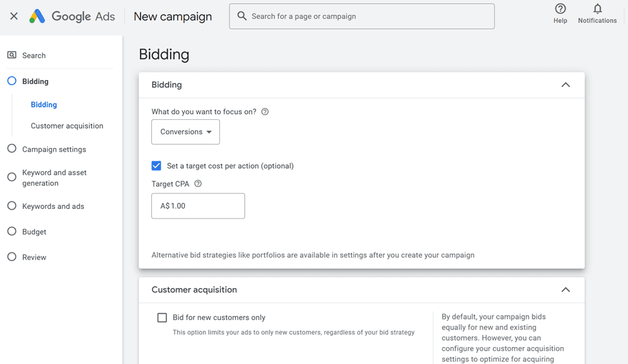The height and width of the screenshot is (364, 628).
Task: Close the new campaign setup with X
Action: (14, 16)
